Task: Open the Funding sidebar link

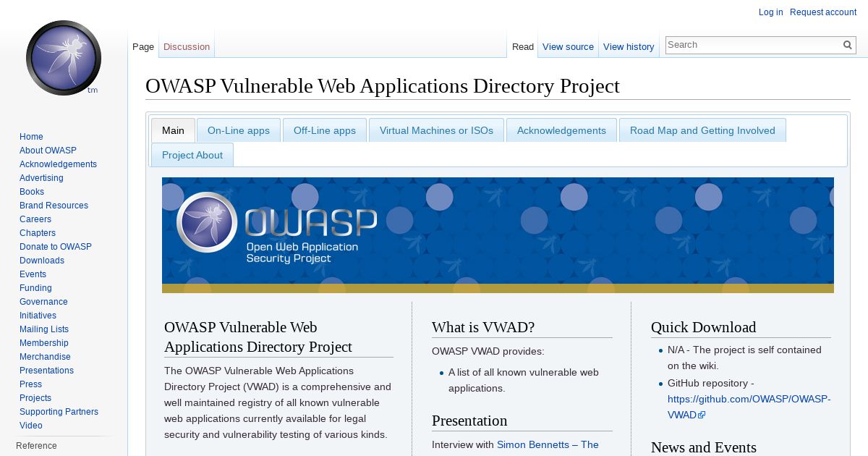Action: pyautogui.click(x=35, y=288)
